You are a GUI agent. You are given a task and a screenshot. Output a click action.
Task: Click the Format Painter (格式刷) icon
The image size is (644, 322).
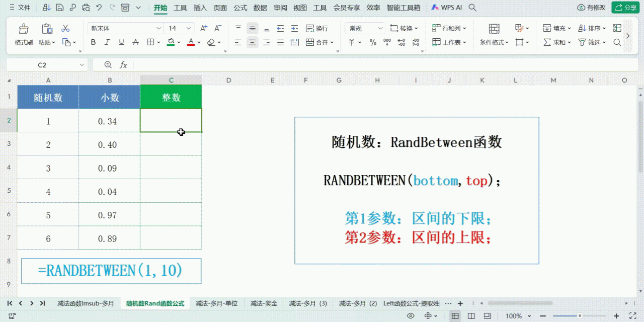23,29
